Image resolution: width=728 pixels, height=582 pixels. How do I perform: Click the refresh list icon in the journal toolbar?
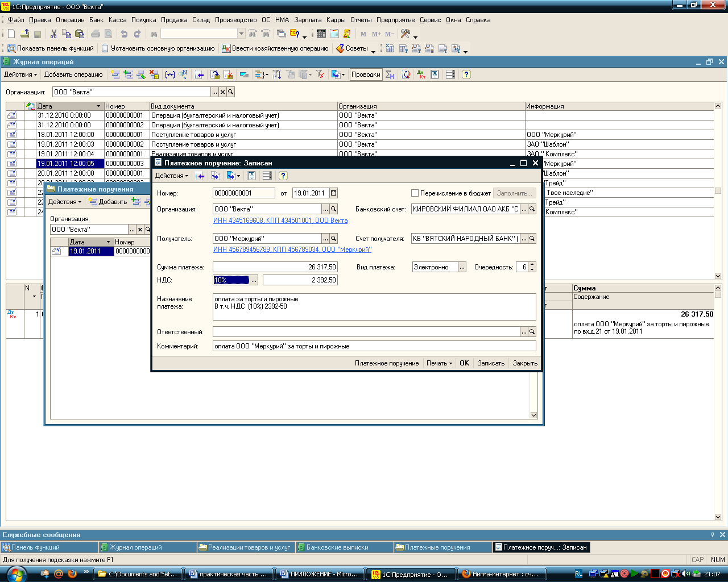tap(407, 74)
